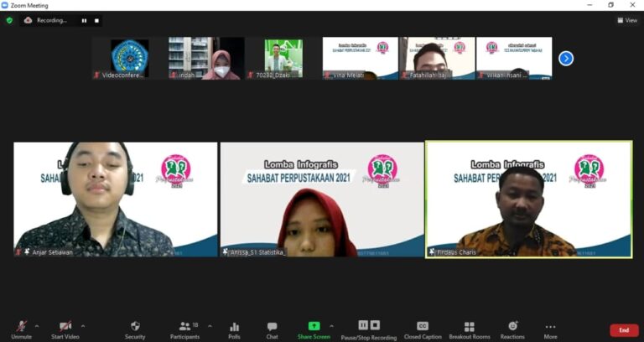644x342 pixels.
Task: Expand video options arrow next to Start Video
Action: tap(83, 326)
